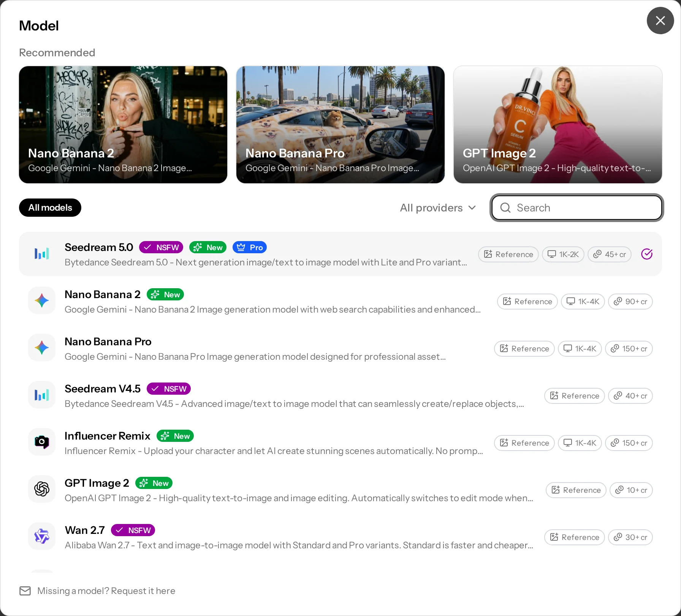Click Reference tag on Wan 2.7 row
This screenshot has height=616, width=681.
click(x=575, y=537)
